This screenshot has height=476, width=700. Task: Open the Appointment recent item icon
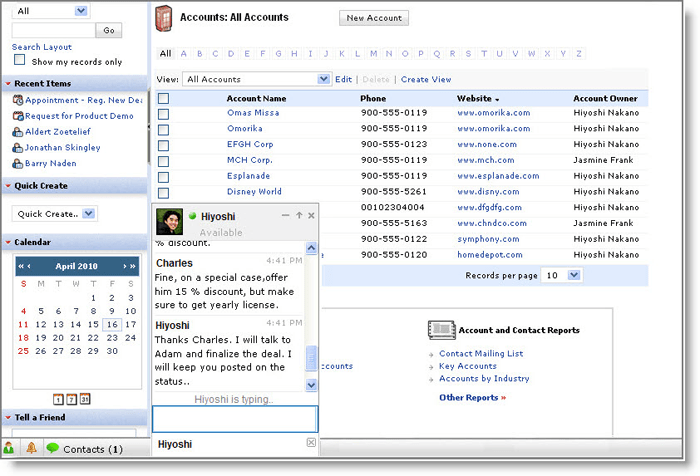(18, 100)
